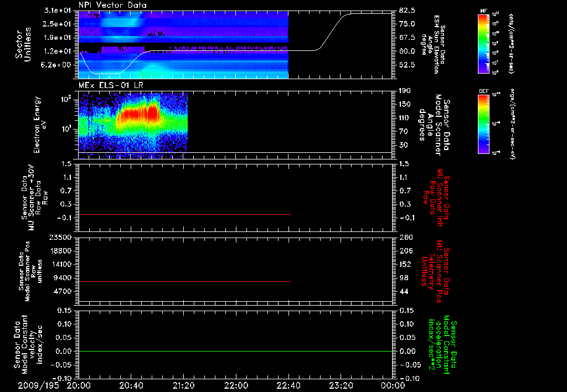Click the DEF color scale bar

[x=483, y=124]
